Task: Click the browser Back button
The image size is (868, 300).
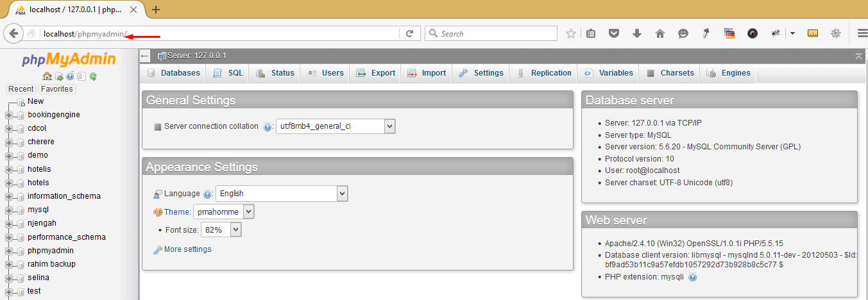Action: point(12,33)
